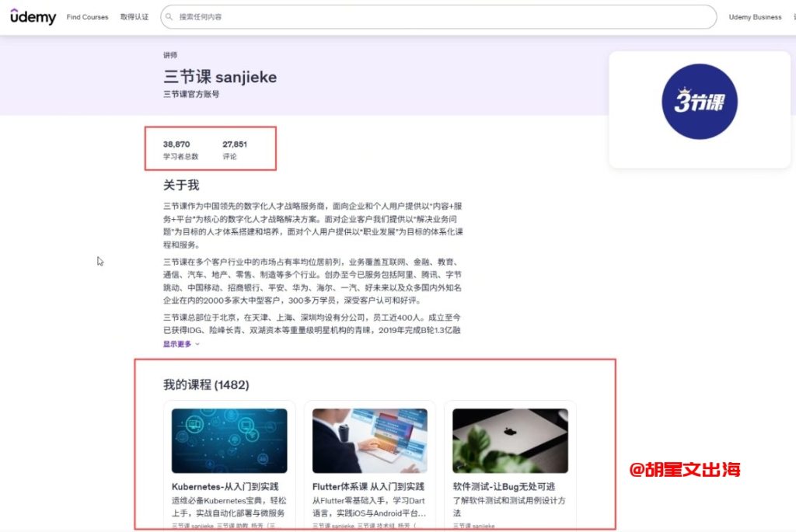Click the 我的课程 (1482) heading
Image resolution: width=796 pixels, height=532 pixels.
206,384
